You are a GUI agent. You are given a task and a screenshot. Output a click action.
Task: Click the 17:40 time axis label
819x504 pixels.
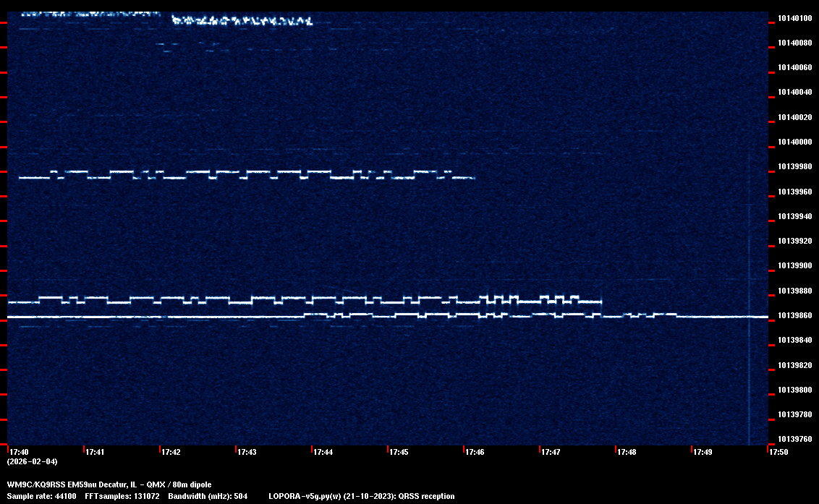pos(19,452)
